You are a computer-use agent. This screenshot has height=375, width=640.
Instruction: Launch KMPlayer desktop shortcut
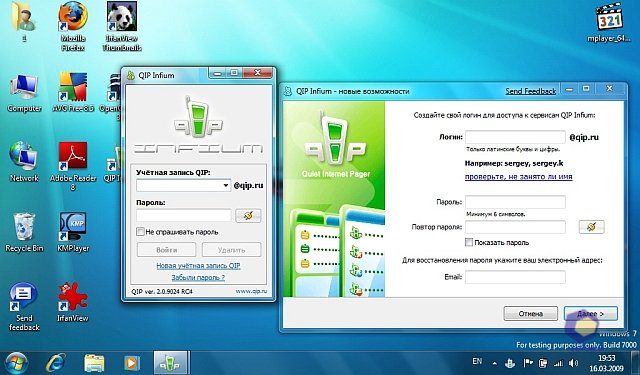click(73, 233)
